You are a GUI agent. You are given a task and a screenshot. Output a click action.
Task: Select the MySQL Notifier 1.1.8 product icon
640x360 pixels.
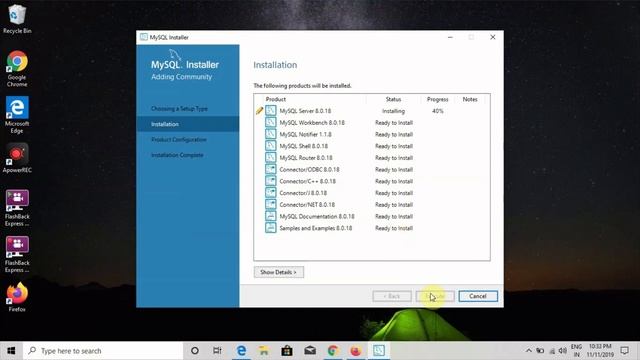271,134
